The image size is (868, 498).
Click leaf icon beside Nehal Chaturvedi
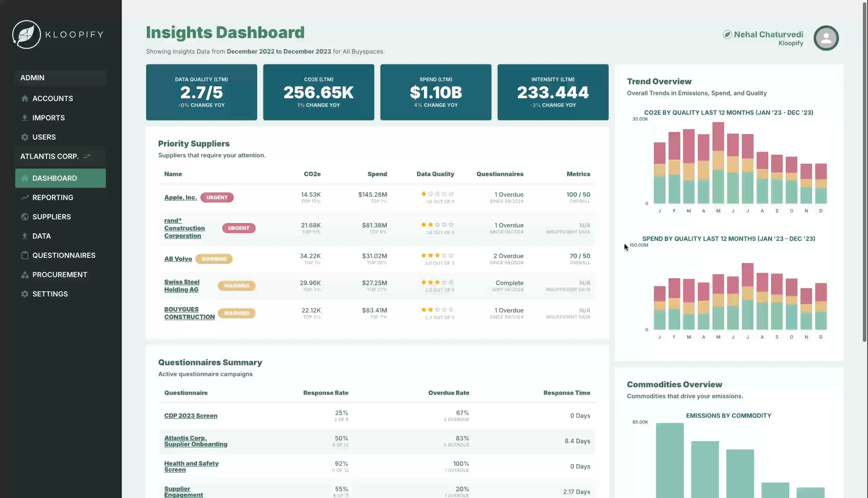point(727,35)
